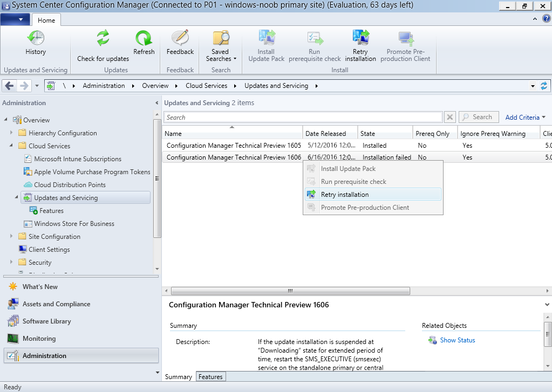Image resolution: width=552 pixels, height=392 pixels.
Task: Choose Run prerequisite check in context menu
Action: pyautogui.click(x=373, y=182)
